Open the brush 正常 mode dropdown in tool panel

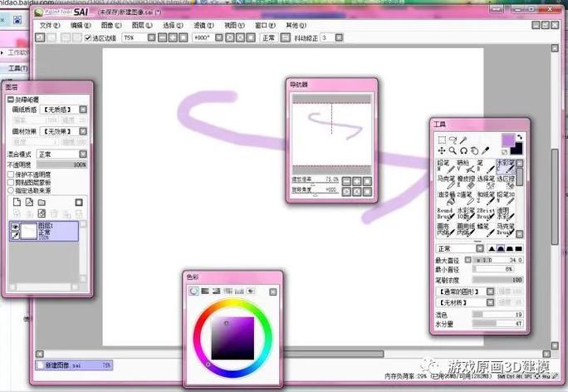click(x=480, y=248)
